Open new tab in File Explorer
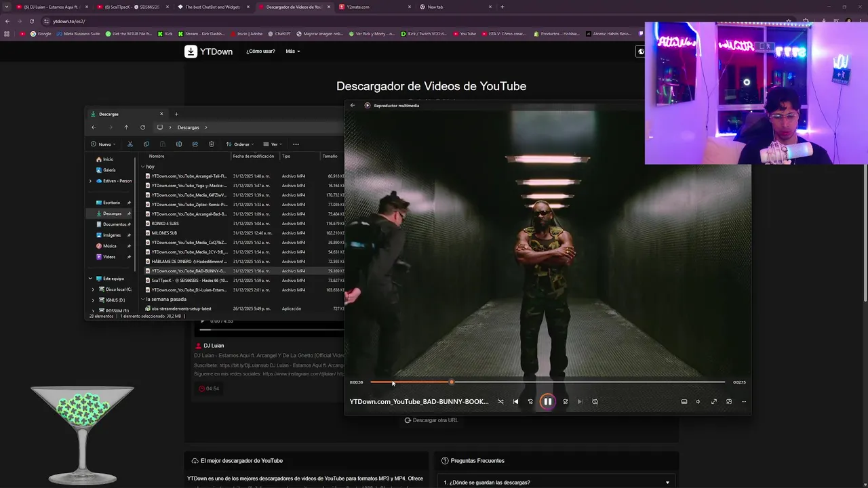The image size is (868, 488). tap(176, 114)
